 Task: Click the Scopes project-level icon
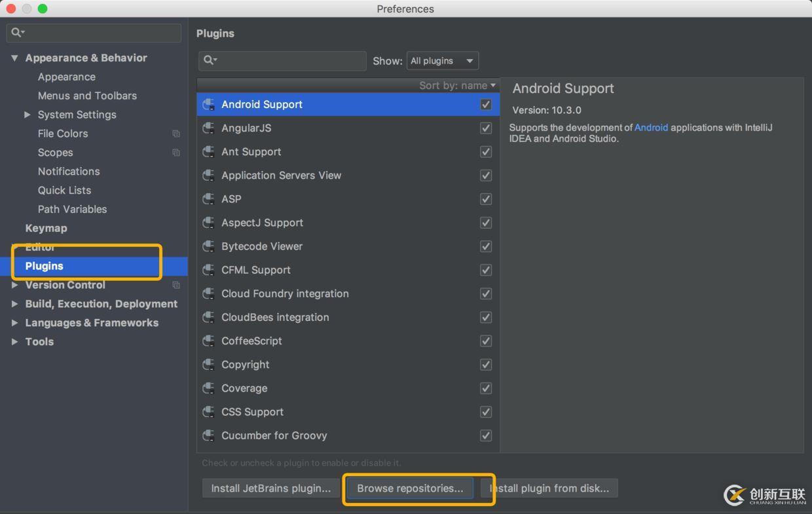(x=176, y=153)
